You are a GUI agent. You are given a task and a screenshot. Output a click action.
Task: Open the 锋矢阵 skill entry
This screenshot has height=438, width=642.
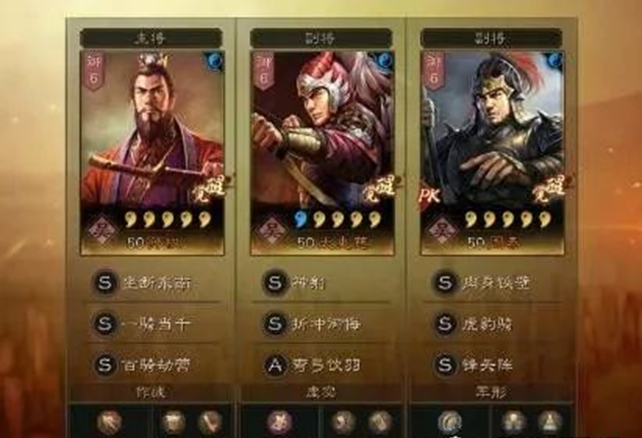coord(487,365)
